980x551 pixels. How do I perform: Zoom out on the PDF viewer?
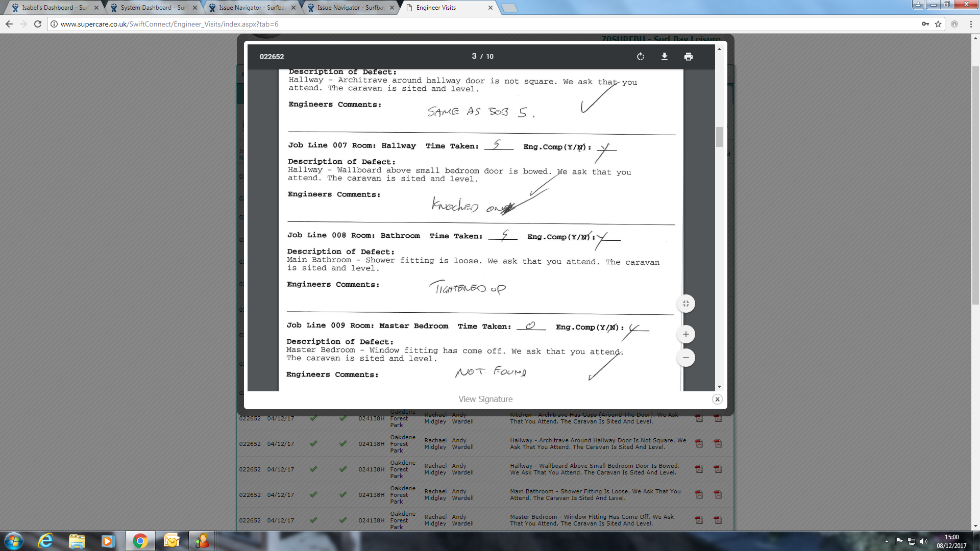tap(686, 358)
